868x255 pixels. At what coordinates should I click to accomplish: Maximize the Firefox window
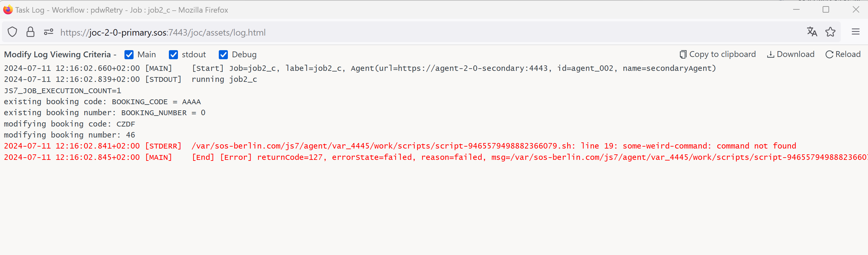pos(826,9)
